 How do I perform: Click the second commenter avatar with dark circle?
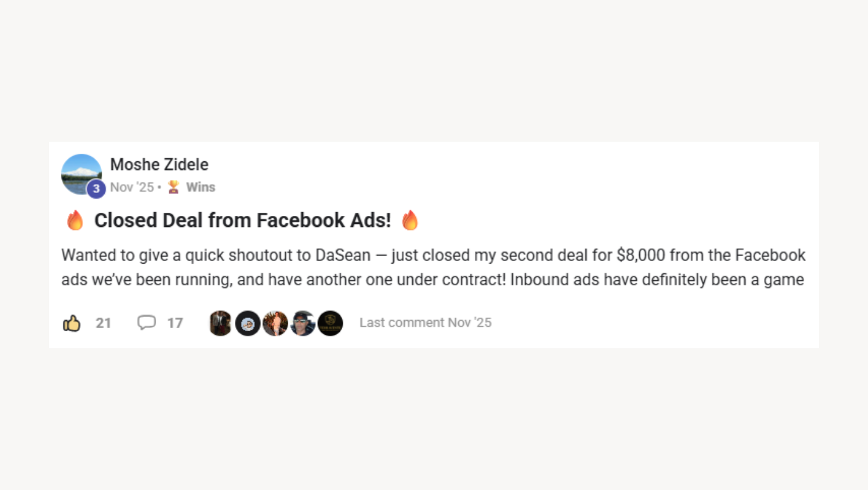pyautogui.click(x=247, y=323)
